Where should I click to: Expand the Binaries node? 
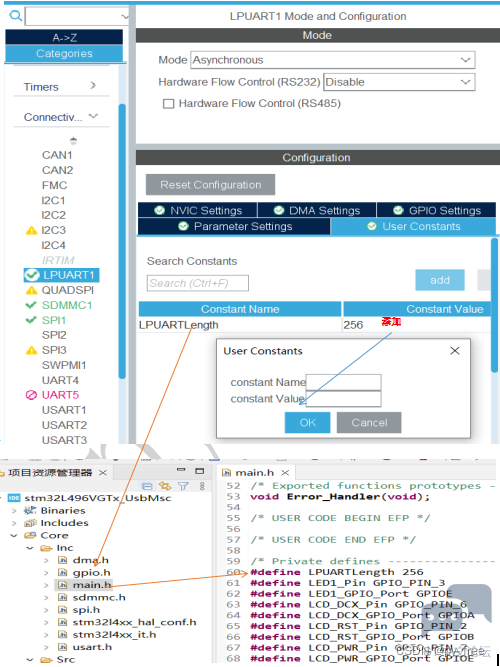point(14,510)
